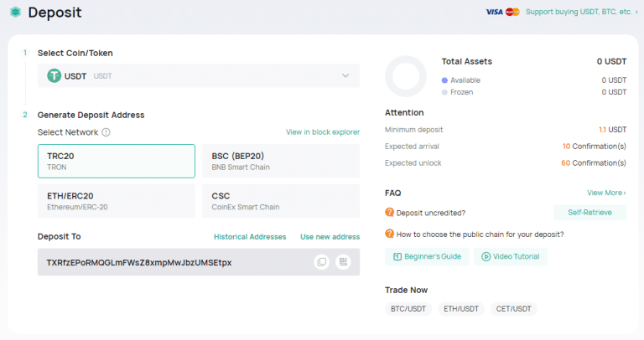This screenshot has width=644, height=340.
Task: Click the question icon beside public chain FAQ
Action: coord(389,234)
